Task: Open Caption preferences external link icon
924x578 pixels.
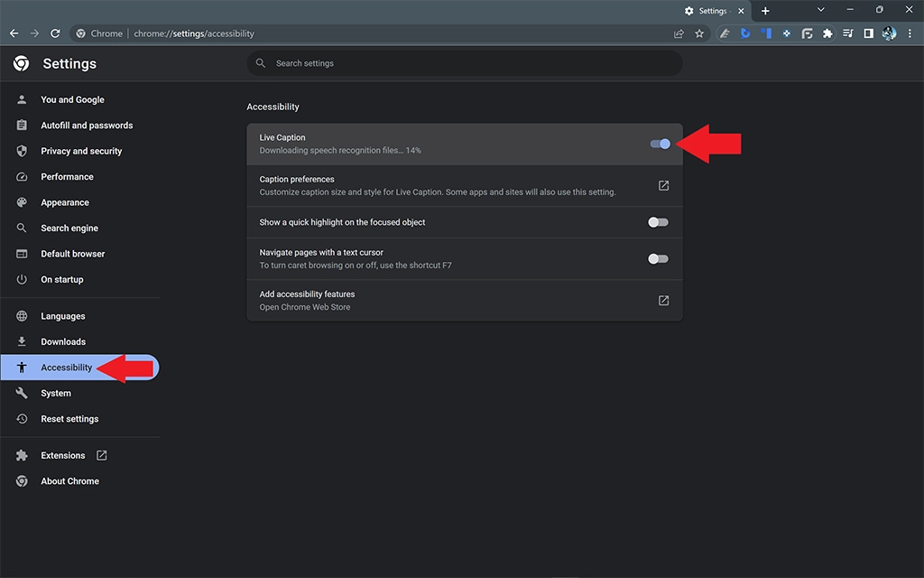Action: tap(663, 186)
